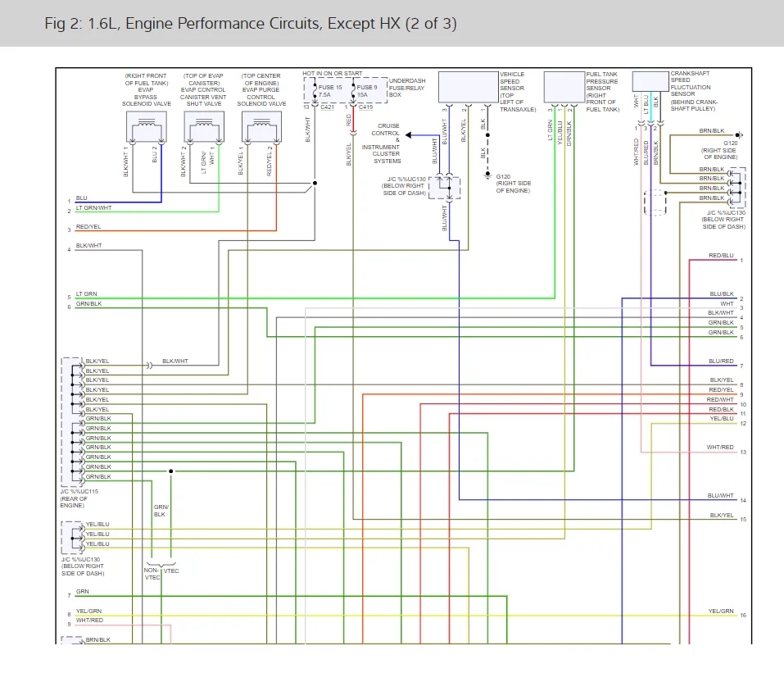Image resolution: width=784 pixels, height=673 pixels.
Task: Select the 'BLU/BLK' wire label at pin 2
Action: pyautogui.click(x=722, y=294)
